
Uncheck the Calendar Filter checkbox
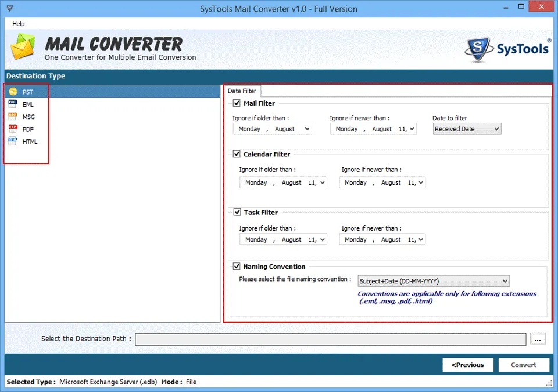click(237, 154)
